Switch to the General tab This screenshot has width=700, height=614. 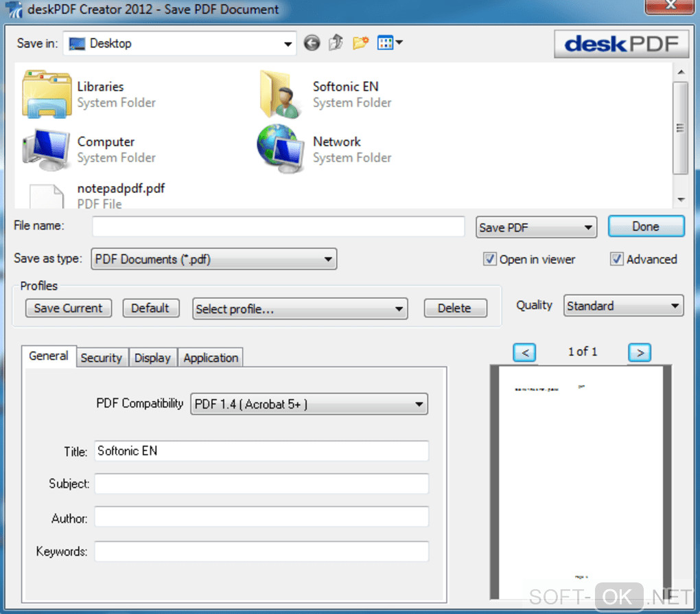point(49,356)
